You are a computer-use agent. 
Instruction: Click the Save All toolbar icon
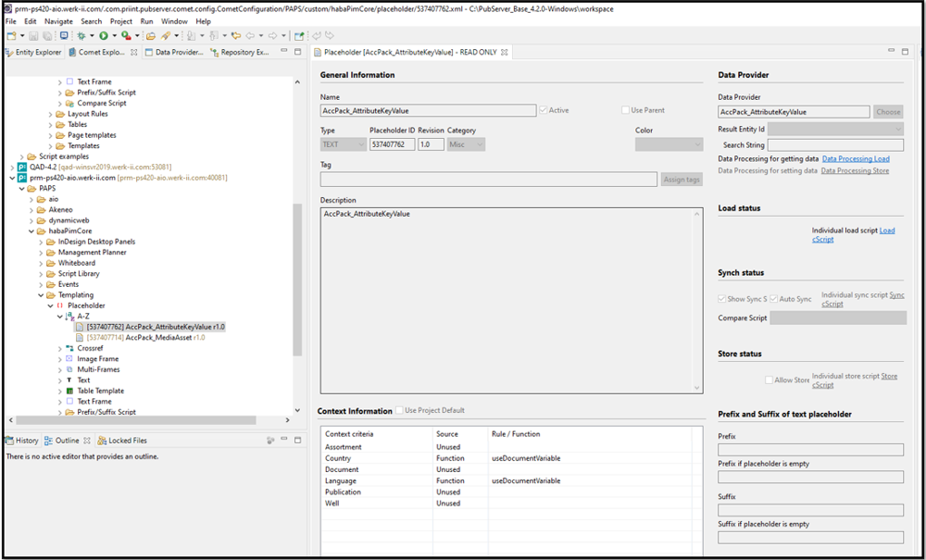(46, 35)
